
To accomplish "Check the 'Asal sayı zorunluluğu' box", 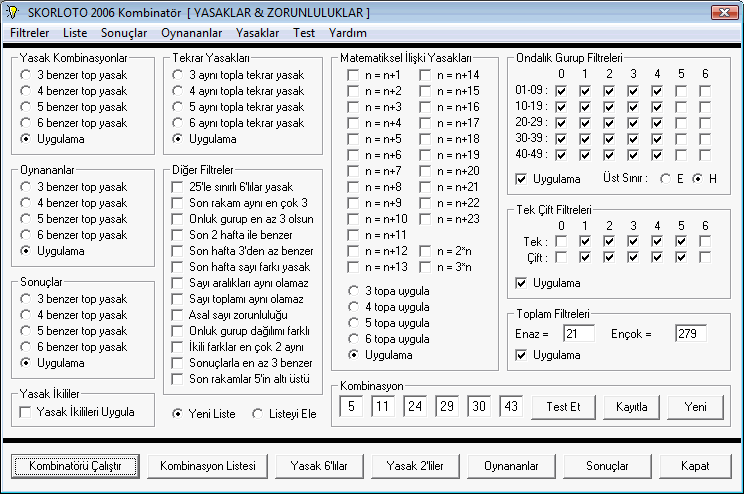I will (179, 315).
